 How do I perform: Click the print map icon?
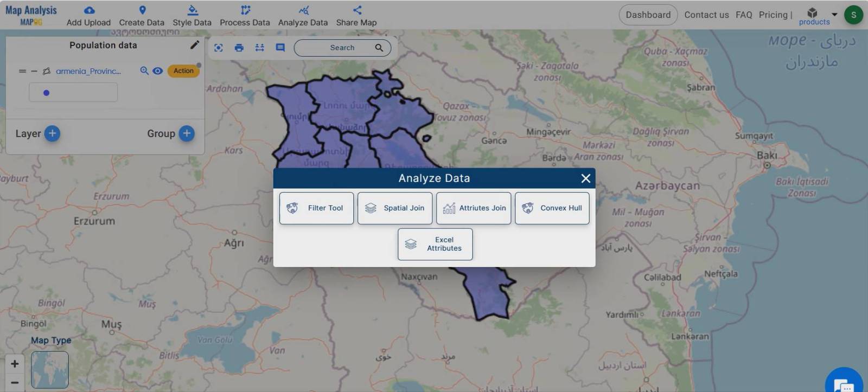[239, 48]
